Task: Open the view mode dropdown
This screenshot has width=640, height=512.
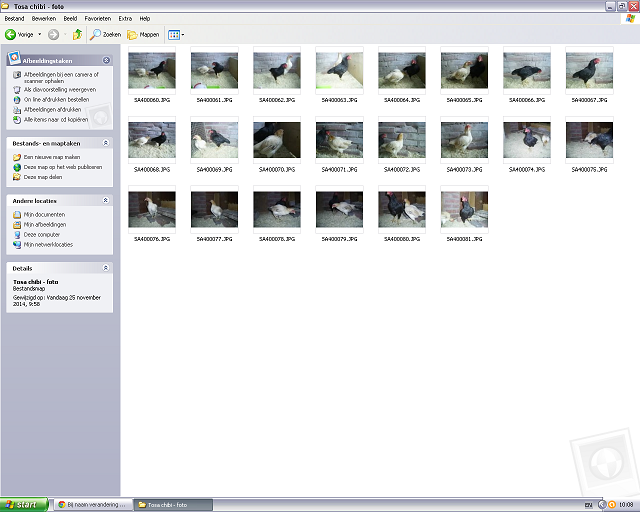Action: tap(176, 35)
